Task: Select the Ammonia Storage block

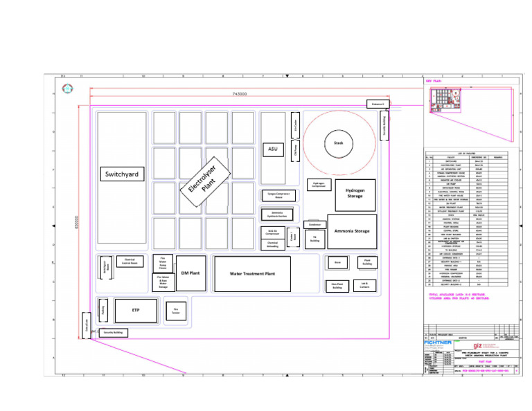Action: (352, 231)
